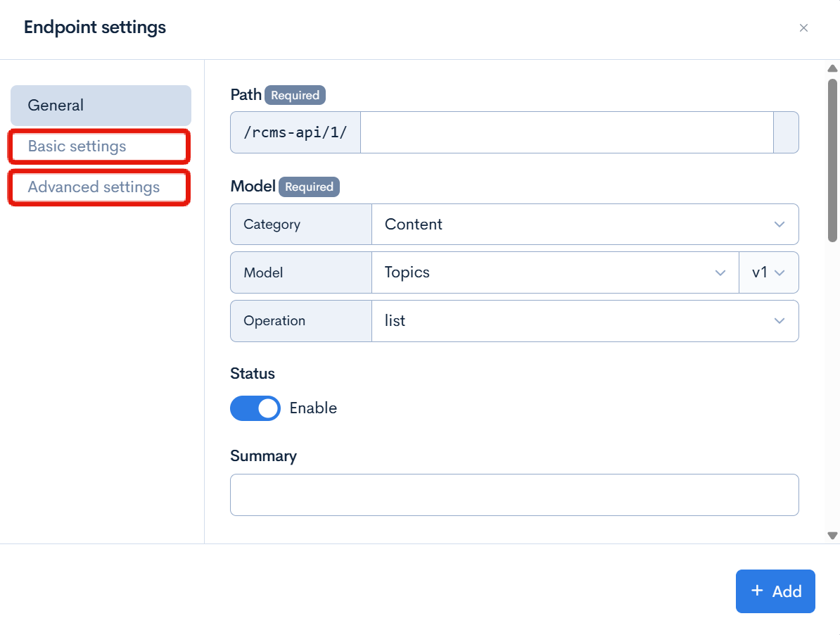This screenshot has height=635, width=840.
Task: Go to the Advanced settings tab
Action: point(98,187)
